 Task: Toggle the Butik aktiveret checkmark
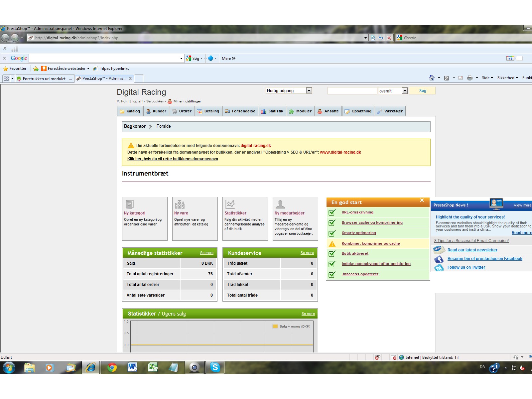coord(332,254)
